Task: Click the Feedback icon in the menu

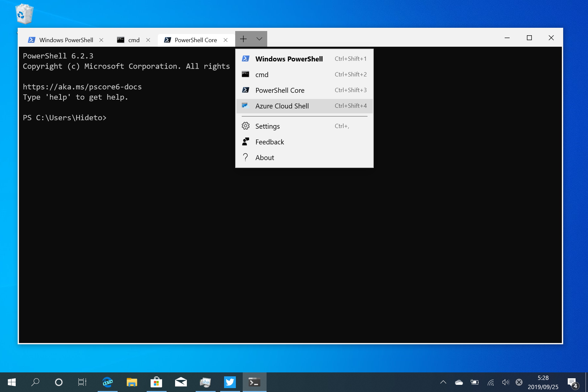Action: point(245,141)
